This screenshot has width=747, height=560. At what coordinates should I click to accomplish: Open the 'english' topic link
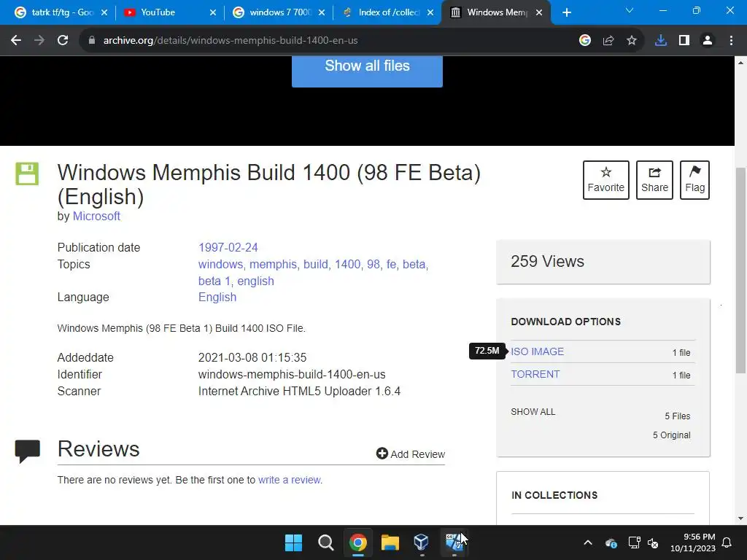click(x=256, y=281)
